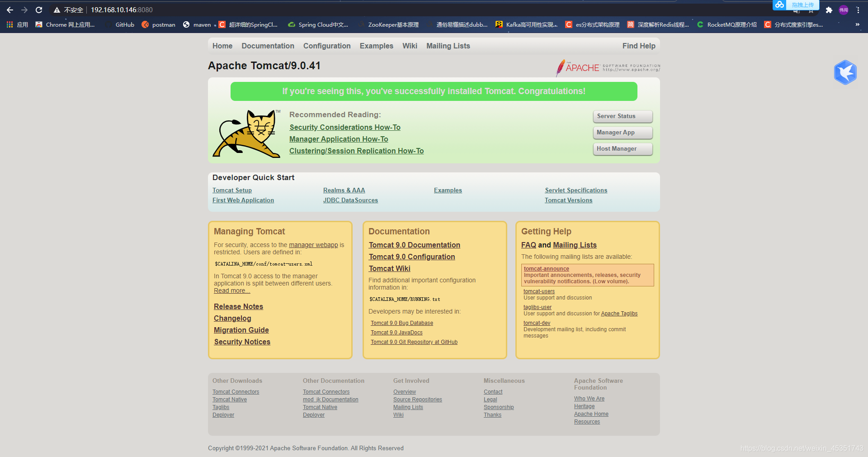Open the ZooKeeper基本原理 bookmark
Viewport: 868px width, 457px height.
point(389,24)
